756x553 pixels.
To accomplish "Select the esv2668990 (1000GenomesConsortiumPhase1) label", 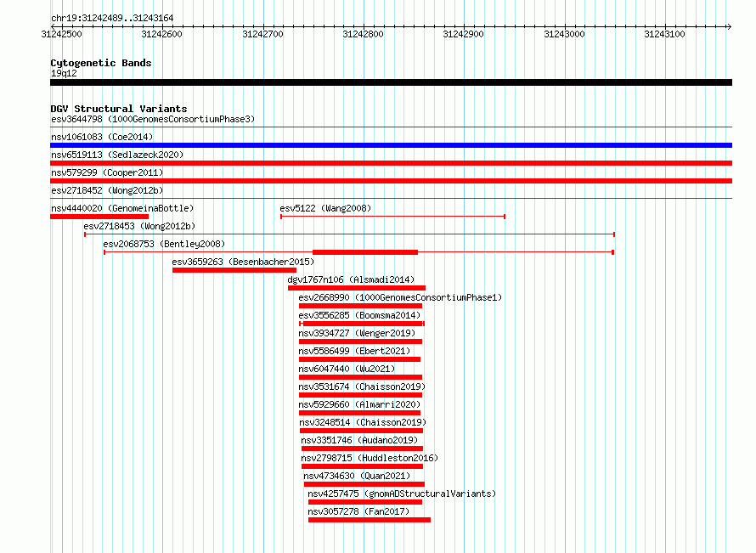I will coord(400,297).
